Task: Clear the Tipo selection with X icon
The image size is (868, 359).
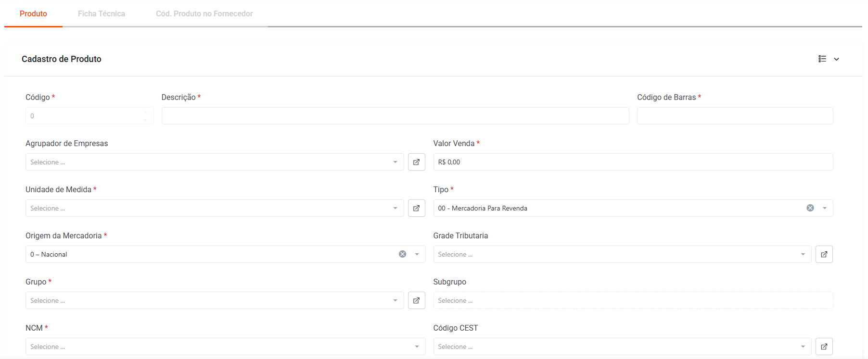Action: 810,208
